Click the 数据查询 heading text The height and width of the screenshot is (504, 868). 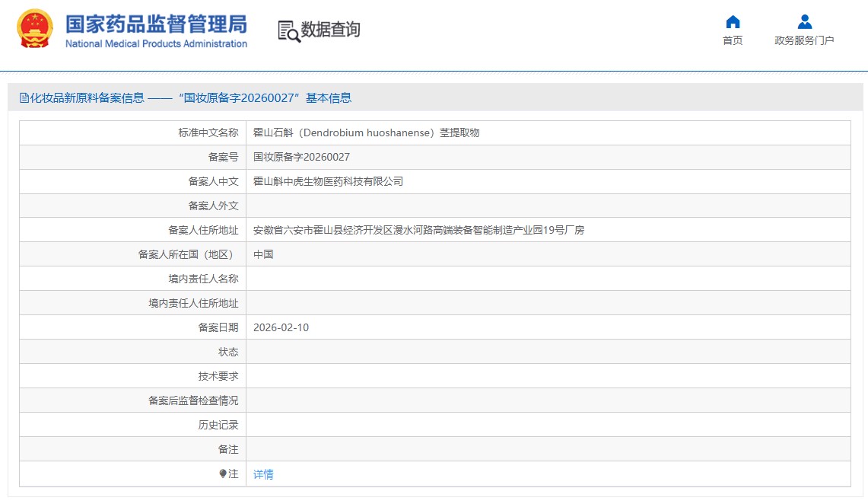click(x=330, y=30)
